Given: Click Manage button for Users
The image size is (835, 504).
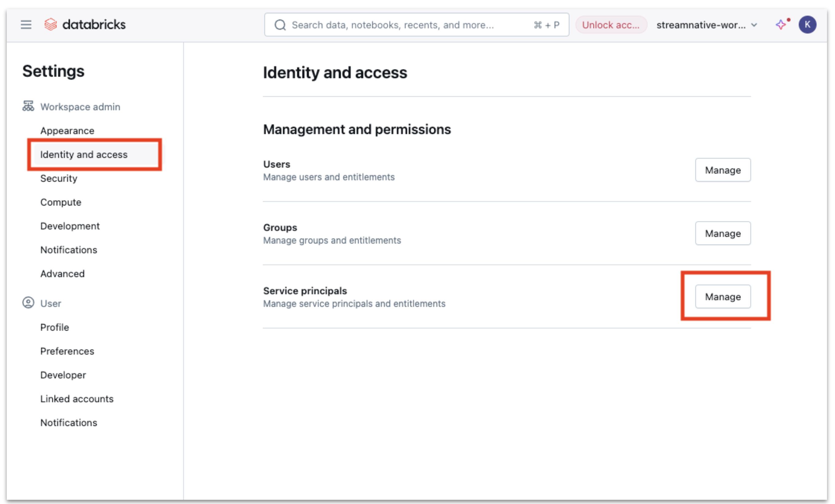Looking at the screenshot, I should tap(722, 170).
